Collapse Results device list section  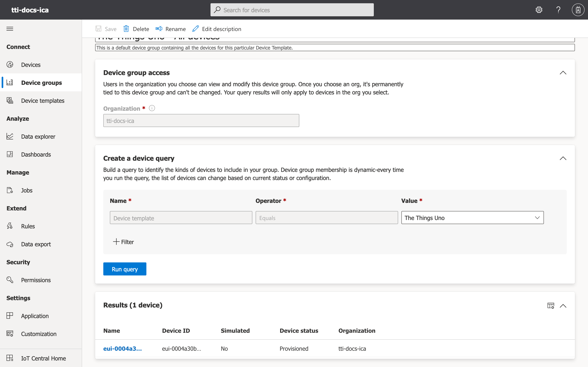[x=564, y=306]
